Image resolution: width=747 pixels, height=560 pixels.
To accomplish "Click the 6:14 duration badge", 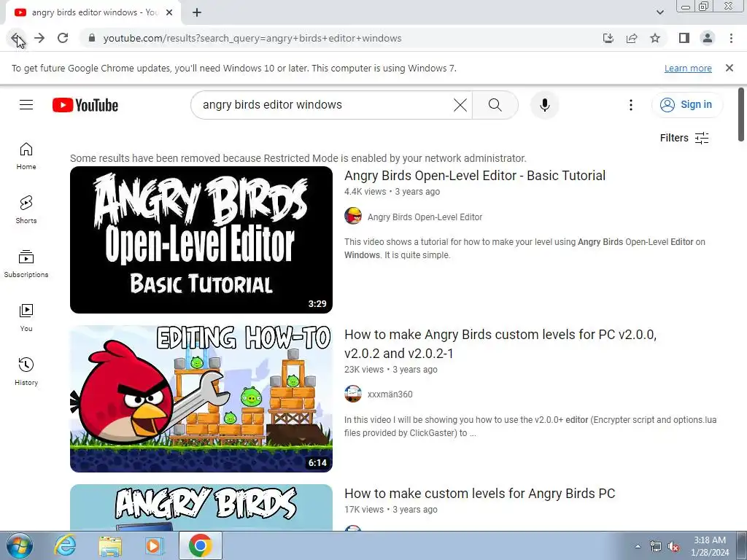I will point(317,463).
